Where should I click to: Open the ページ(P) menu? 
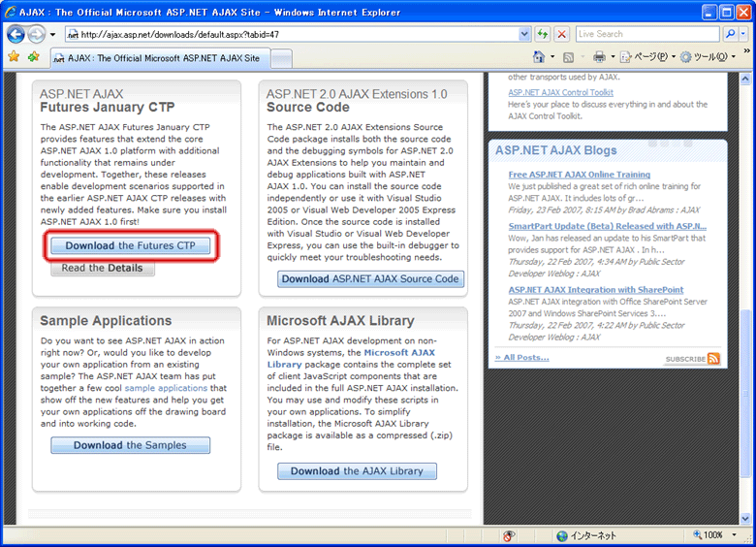pos(647,57)
